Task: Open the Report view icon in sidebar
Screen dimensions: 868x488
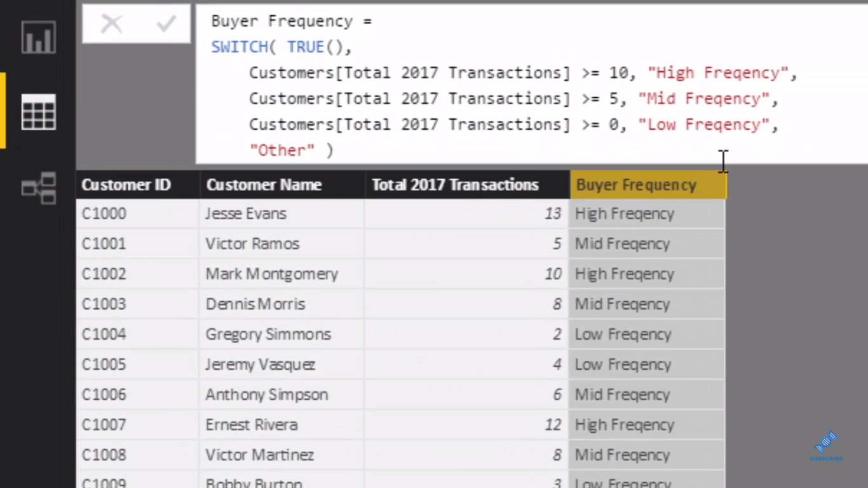Action: (38, 37)
